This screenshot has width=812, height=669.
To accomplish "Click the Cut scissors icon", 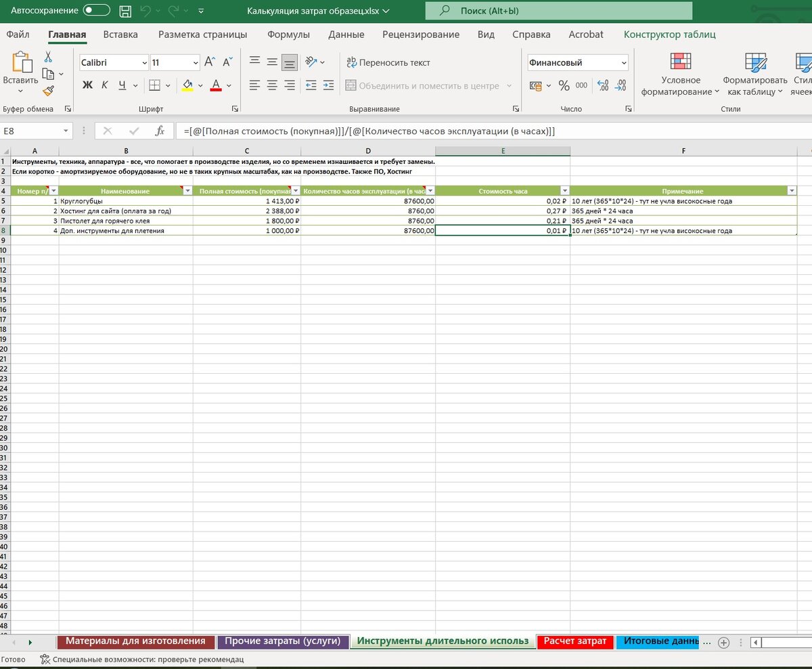I will coord(48,57).
